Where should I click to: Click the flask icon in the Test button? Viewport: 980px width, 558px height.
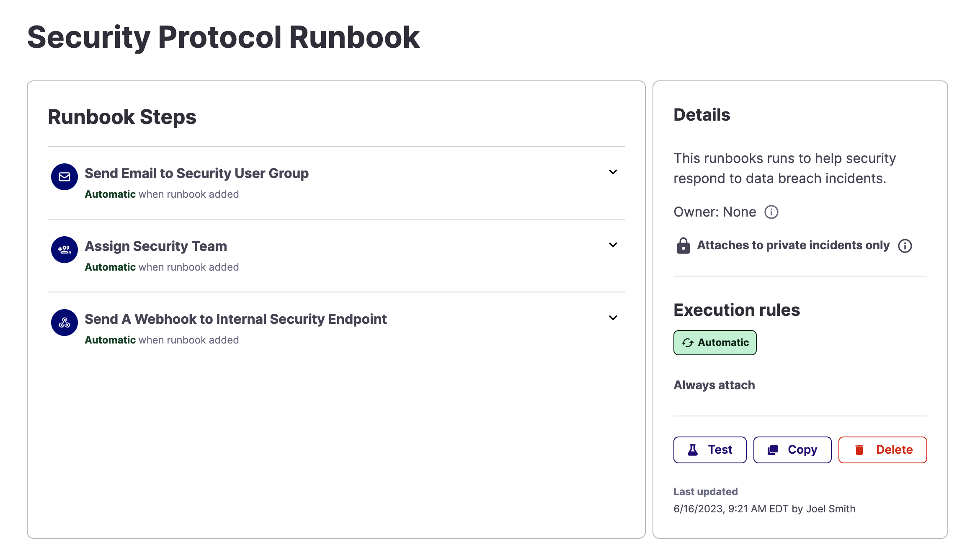tap(693, 450)
